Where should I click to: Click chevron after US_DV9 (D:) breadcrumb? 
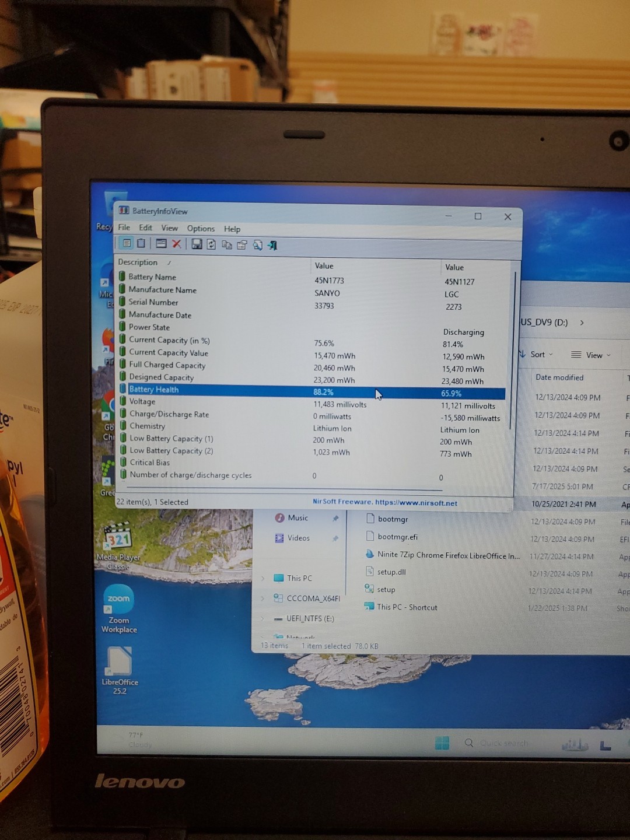click(582, 323)
